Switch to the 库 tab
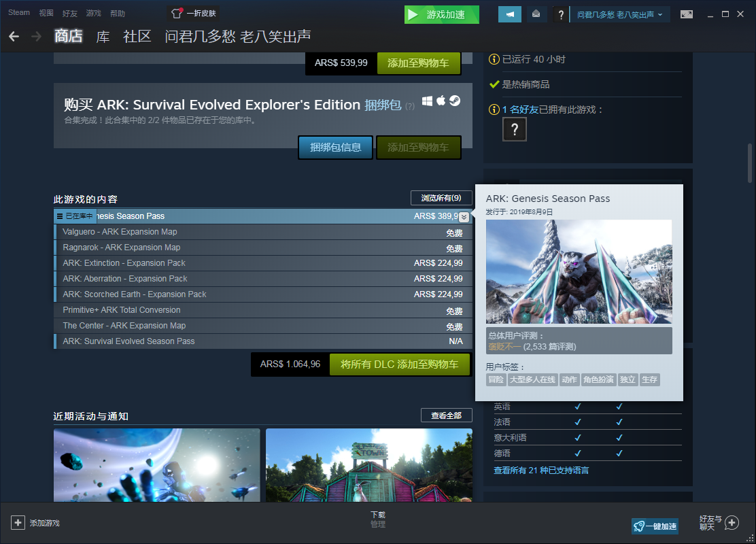The image size is (756, 544). click(103, 36)
